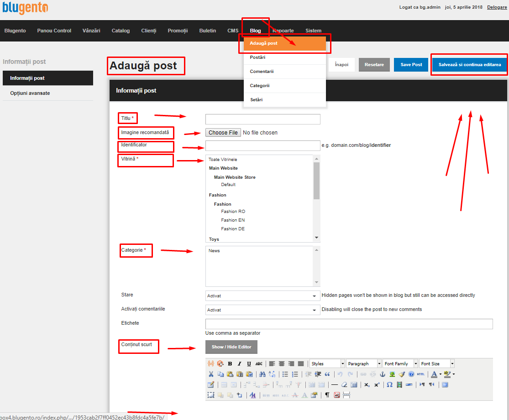Image resolution: width=509 pixels, height=420 pixels.
Task: Insert an anchor using the anchor icon
Action: coord(383,374)
